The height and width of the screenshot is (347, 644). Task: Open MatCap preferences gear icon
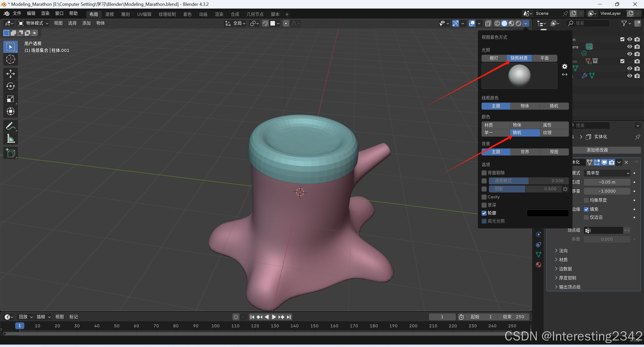(564, 66)
